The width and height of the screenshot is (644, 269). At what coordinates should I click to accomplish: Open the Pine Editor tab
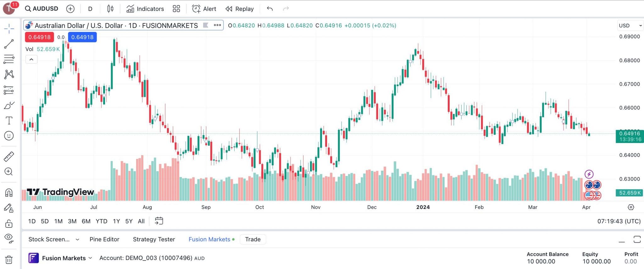[104, 239]
